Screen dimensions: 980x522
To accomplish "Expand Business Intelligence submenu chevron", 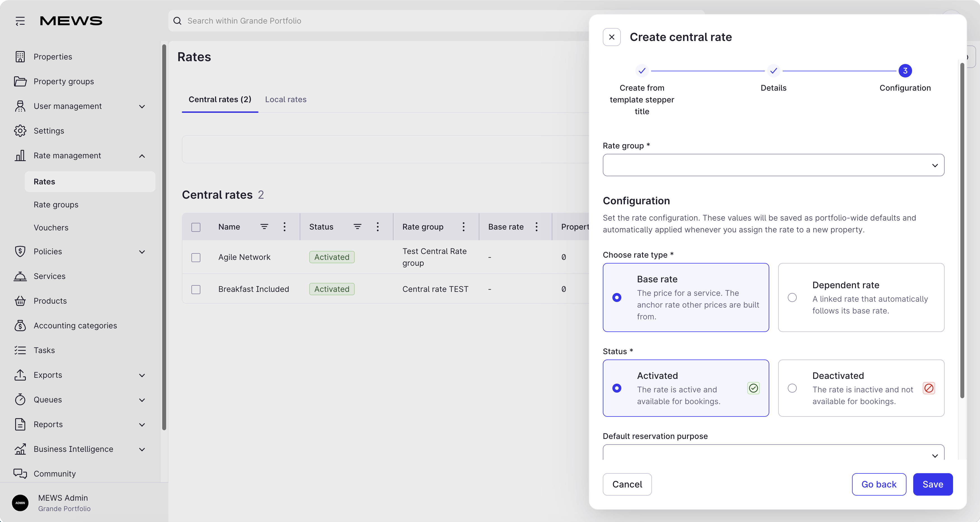I will (x=142, y=450).
